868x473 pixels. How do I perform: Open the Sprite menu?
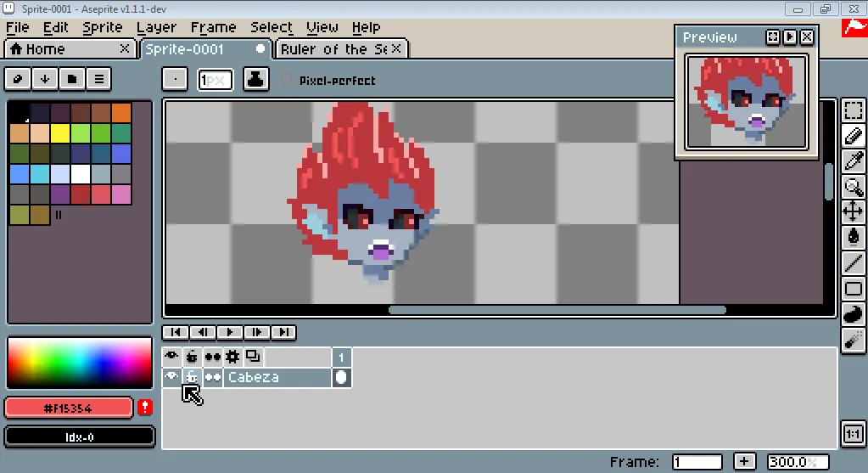[x=103, y=27]
